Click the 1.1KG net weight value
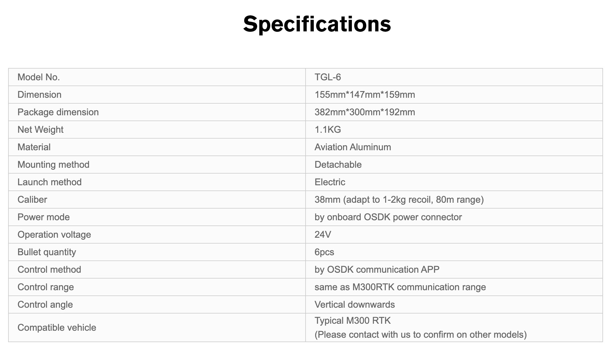Image resolution: width=610 pixels, height=364 pixels. pos(327,130)
